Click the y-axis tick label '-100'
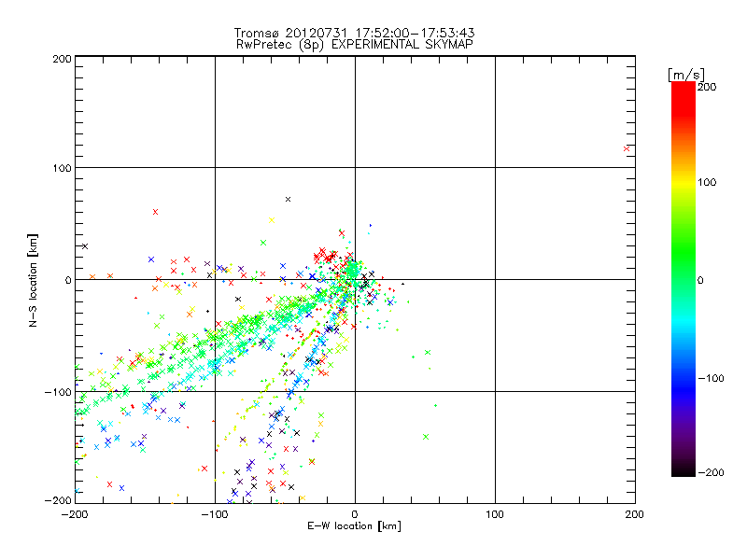The width and height of the screenshot is (747, 560). click(x=58, y=392)
